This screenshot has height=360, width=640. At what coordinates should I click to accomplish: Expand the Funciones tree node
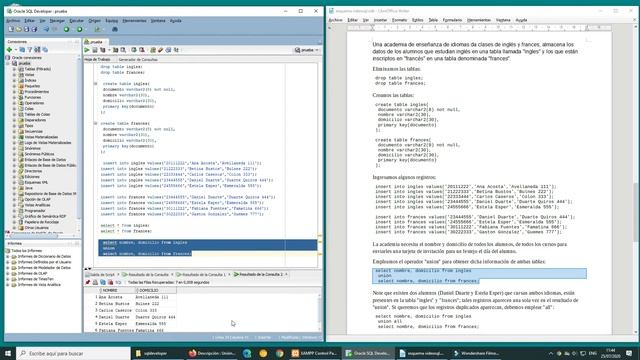[x=15, y=98]
